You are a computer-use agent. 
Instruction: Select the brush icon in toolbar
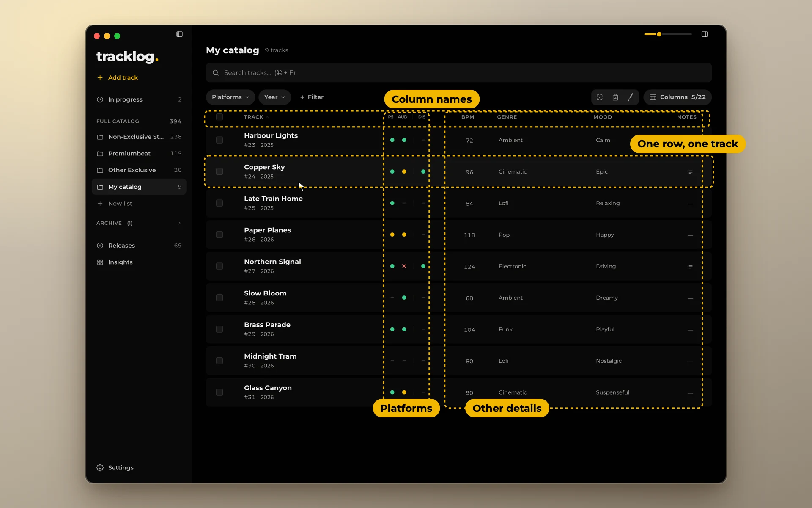pyautogui.click(x=631, y=97)
